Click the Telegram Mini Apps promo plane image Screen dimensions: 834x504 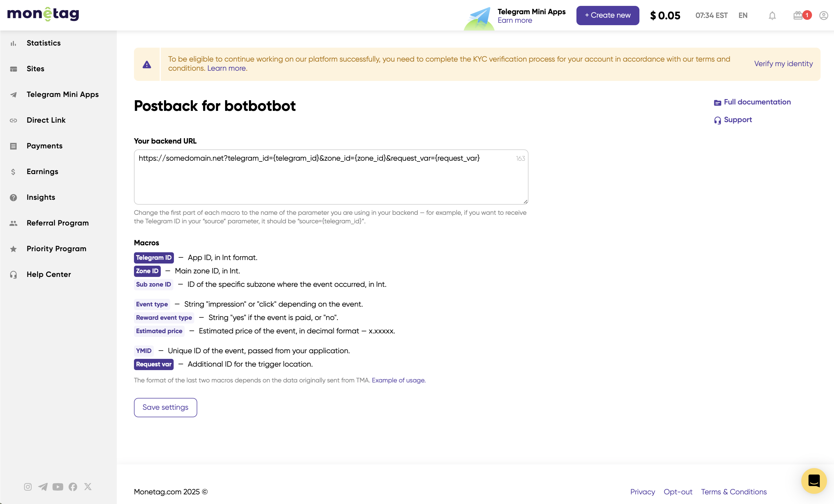click(479, 18)
